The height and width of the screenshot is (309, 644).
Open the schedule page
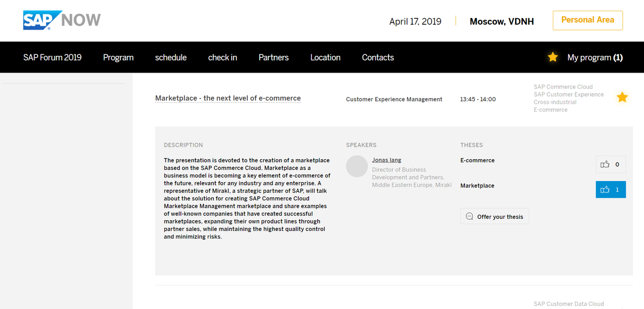[x=171, y=58]
